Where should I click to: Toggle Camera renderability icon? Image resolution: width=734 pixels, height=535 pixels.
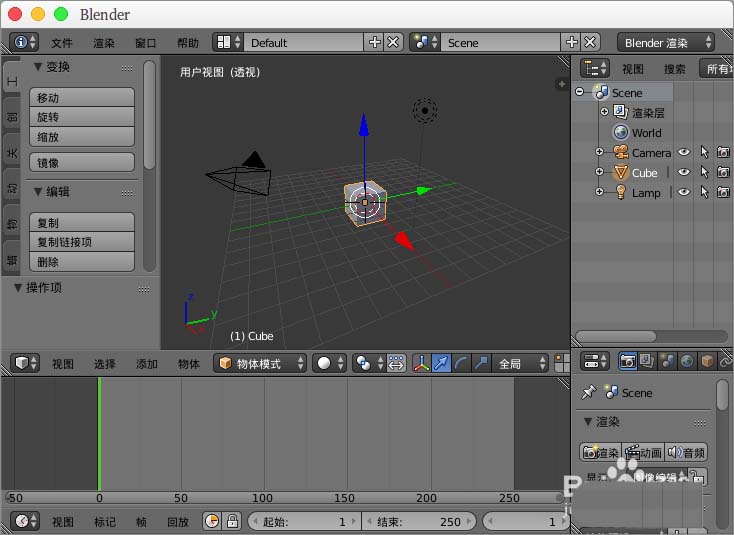pos(723,152)
